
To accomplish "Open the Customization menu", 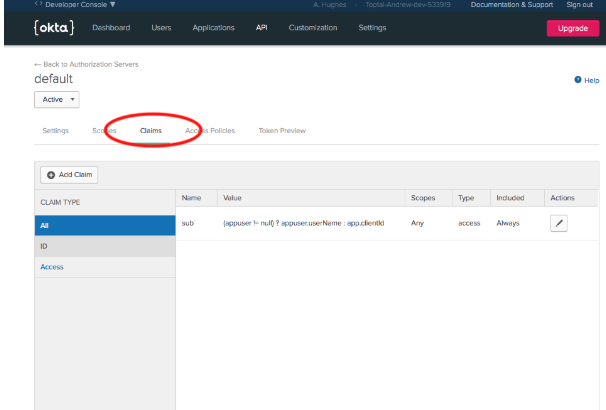I will pyautogui.click(x=313, y=27).
